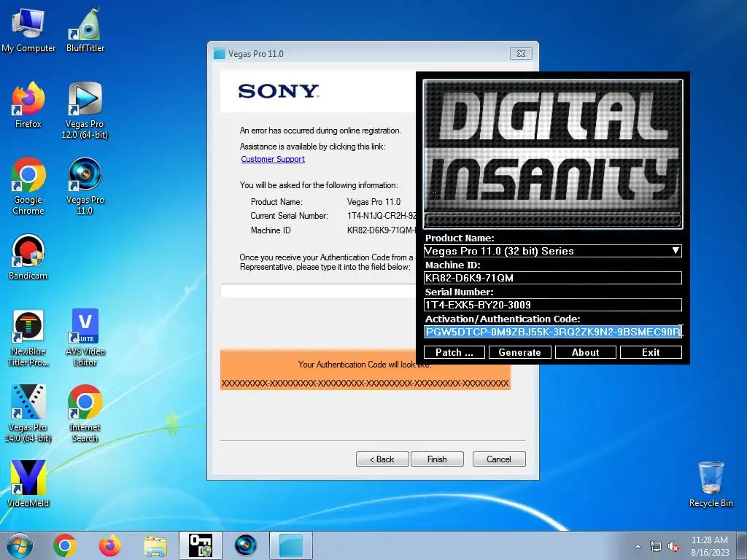Image resolution: width=747 pixels, height=560 pixels.
Task: Click the Back button in Vegas dialog
Action: (x=382, y=459)
